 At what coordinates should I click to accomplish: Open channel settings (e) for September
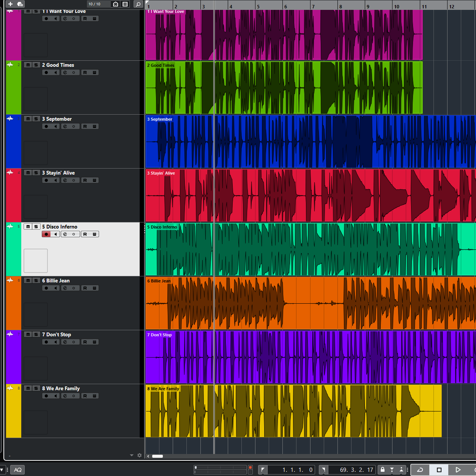point(65,126)
